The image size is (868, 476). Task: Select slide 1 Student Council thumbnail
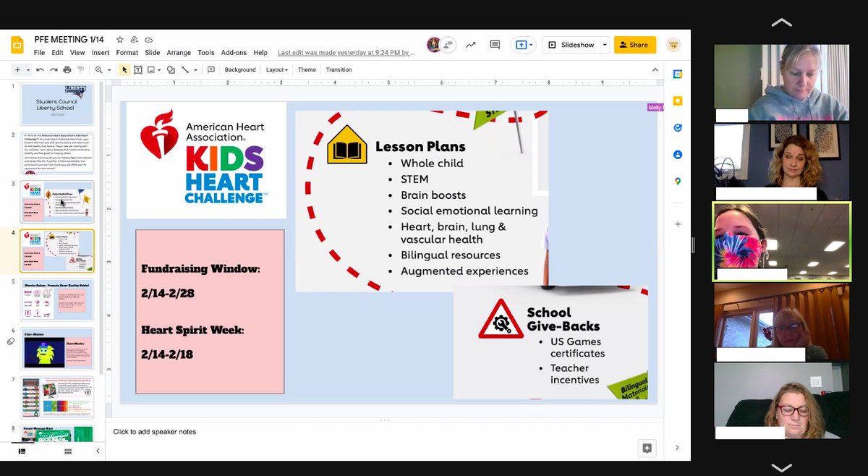pyautogui.click(x=56, y=104)
